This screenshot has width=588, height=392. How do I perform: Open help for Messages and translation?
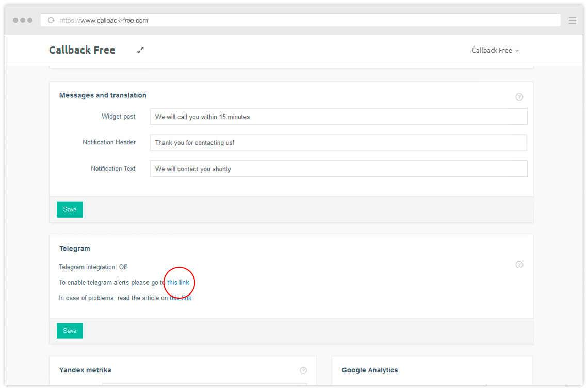tap(519, 97)
